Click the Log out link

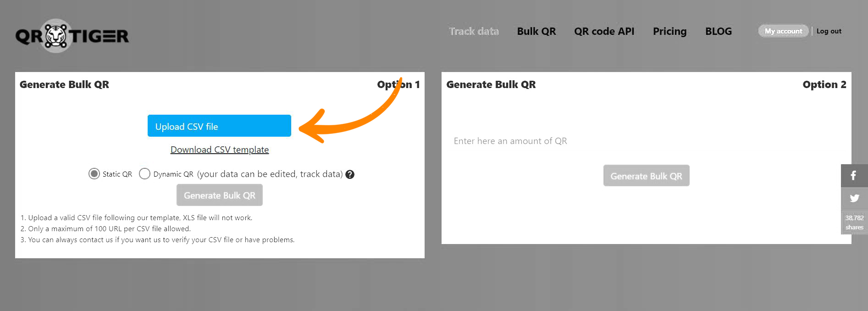(x=829, y=31)
